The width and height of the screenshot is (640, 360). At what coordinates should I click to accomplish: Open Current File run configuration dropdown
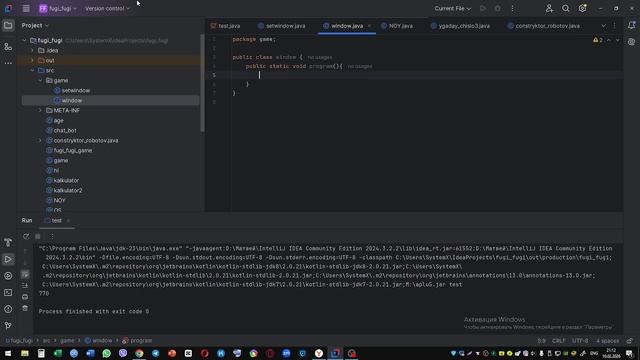452,8
